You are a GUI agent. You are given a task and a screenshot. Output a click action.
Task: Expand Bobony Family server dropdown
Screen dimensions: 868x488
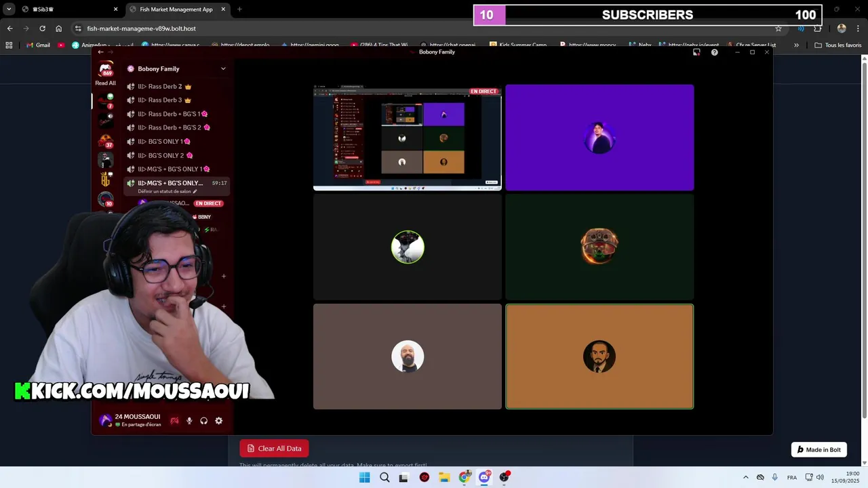point(223,68)
